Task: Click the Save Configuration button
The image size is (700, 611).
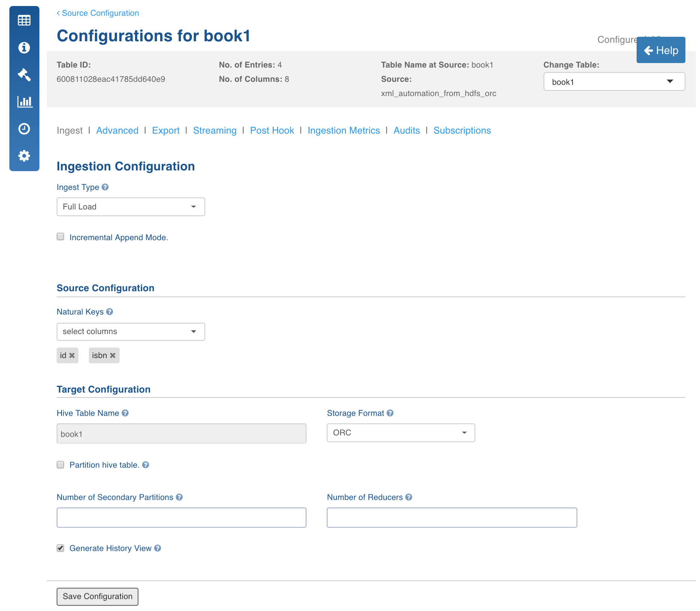Action: pyautogui.click(x=98, y=596)
